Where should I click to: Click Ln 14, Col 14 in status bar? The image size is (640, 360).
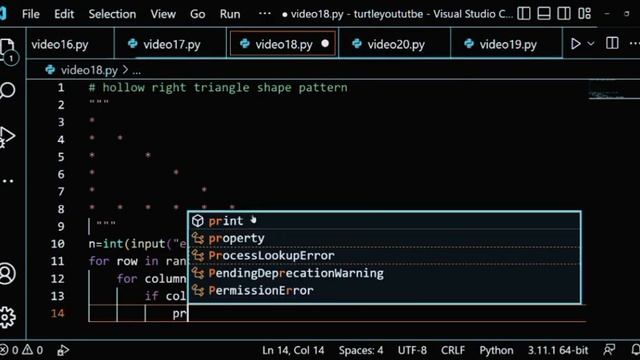[293, 350]
